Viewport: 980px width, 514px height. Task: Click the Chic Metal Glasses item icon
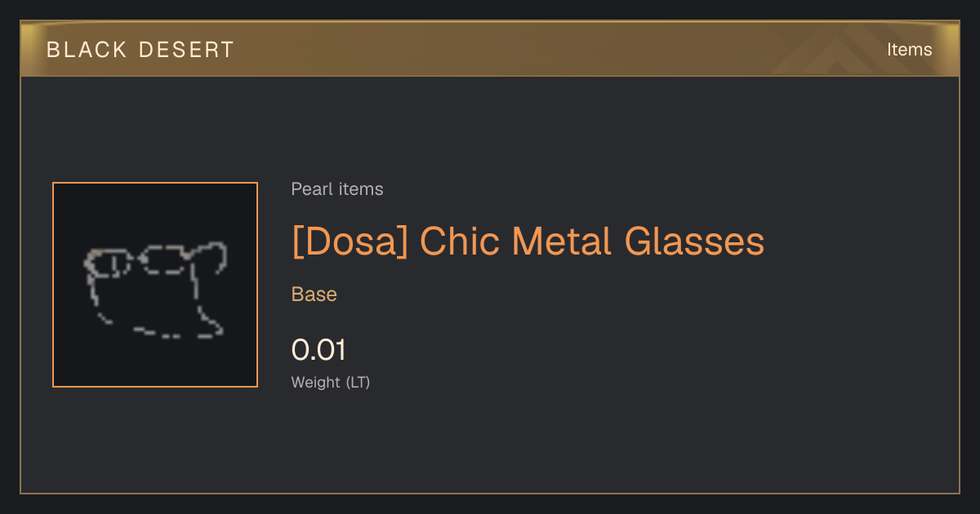(155, 285)
